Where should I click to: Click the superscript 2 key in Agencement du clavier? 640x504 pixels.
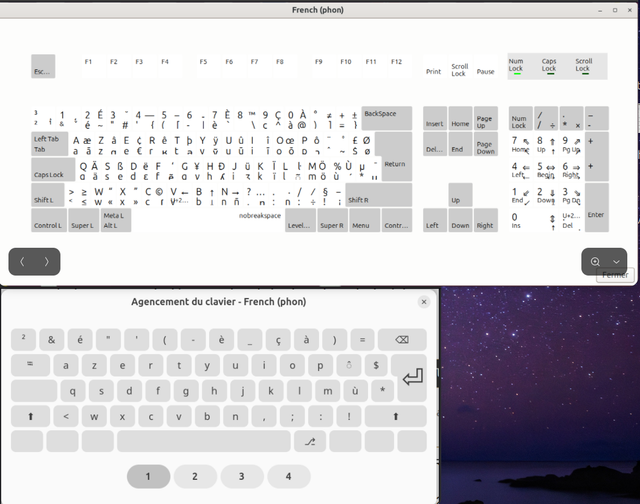click(x=23, y=340)
